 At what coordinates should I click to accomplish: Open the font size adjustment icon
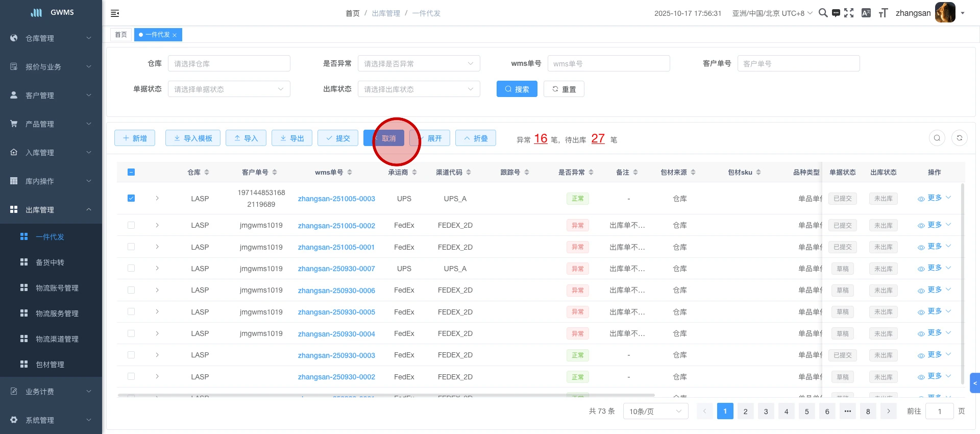883,13
